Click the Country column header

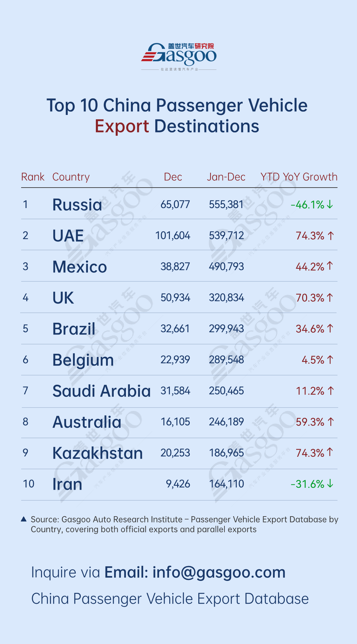click(71, 177)
